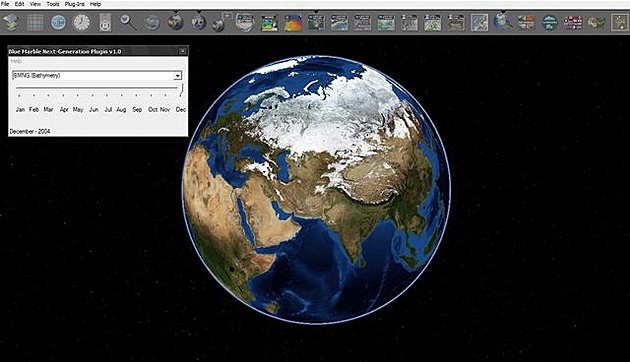Image resolution: width=630 pixels, height=362 pixels.
Task: Open the magnifying glass place finder
Action: [128, 22]
